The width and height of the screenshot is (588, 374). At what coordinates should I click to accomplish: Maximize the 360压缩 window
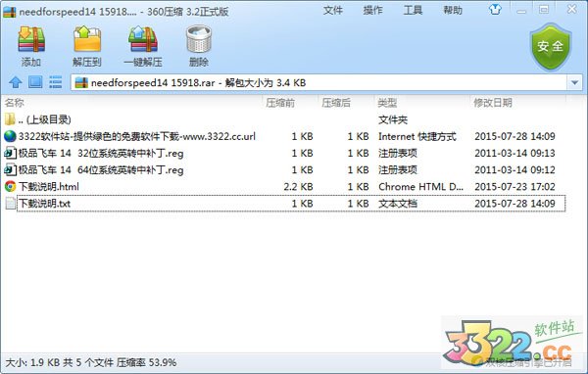tap(544, 10)
